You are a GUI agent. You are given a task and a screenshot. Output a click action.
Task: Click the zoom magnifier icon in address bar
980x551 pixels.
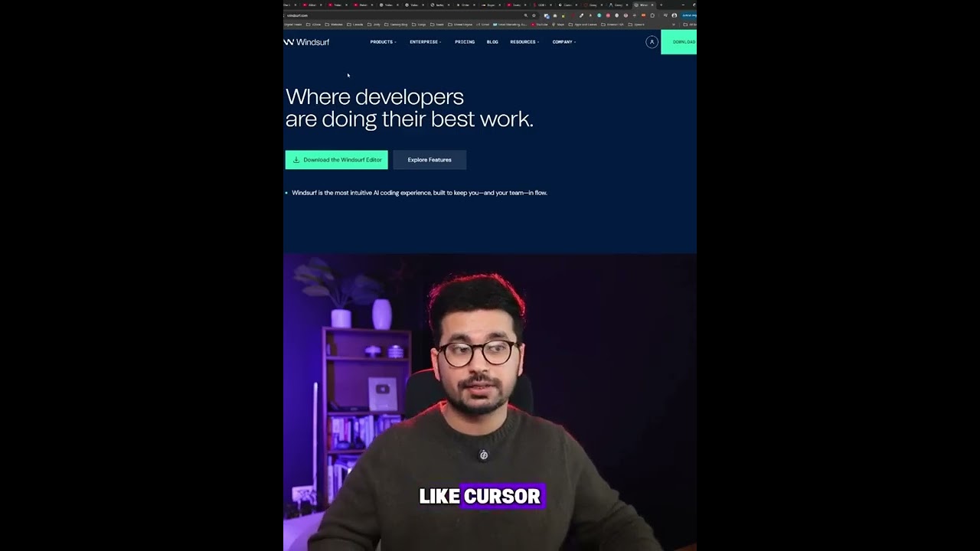[525, 15]
